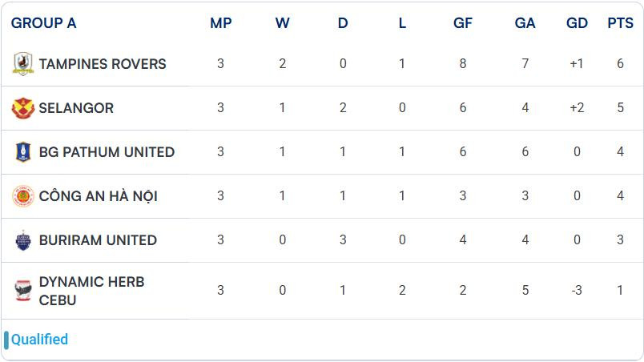Click the BG Pathum United badge

pyautogui.click(x=22, y=152)
